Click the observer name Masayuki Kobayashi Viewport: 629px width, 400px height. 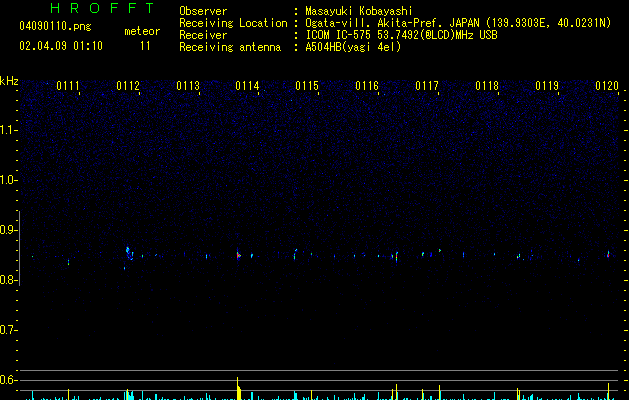(359, 11)
